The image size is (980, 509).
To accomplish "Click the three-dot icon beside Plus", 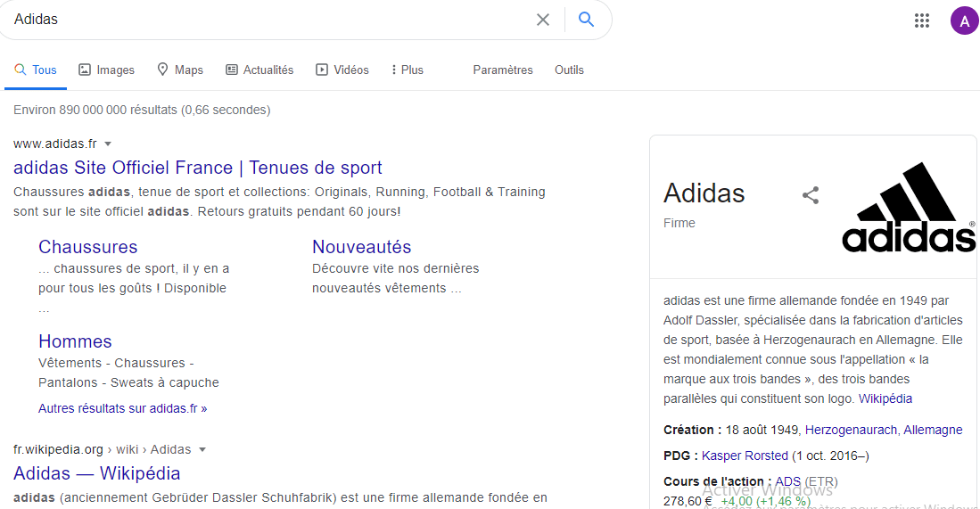I will click(x=394, y=70).
